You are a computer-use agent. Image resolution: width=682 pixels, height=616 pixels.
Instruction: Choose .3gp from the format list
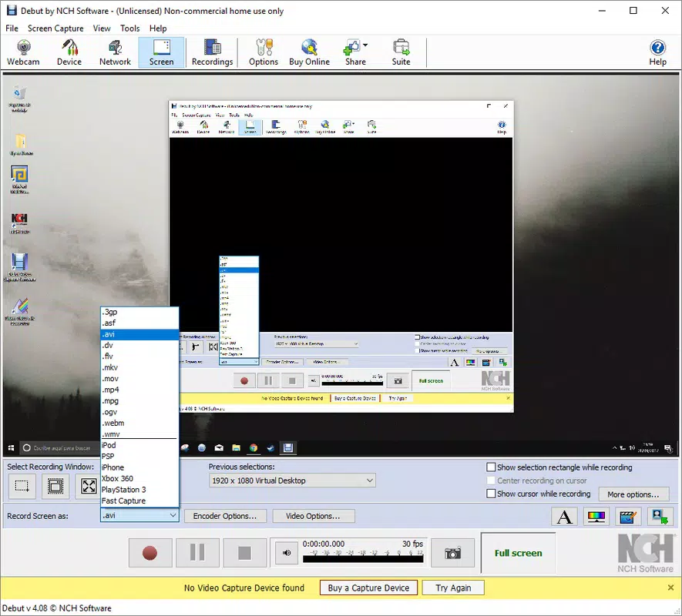click(139, 312)
